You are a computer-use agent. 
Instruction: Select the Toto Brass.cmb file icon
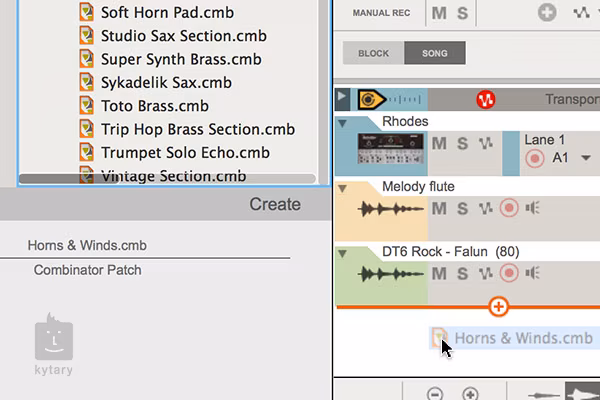86,105
